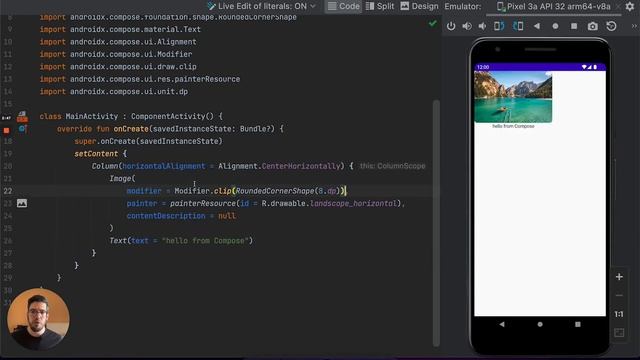This screenshot has width=640, height=360.
Task: Click the emulator toolbar Overview square
Action: (574, 26)
